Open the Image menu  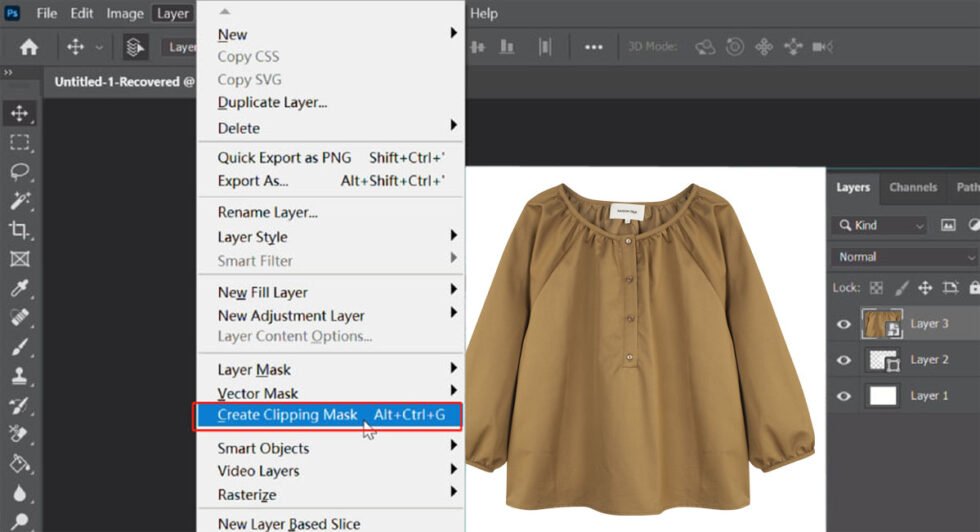click(124, 13)
